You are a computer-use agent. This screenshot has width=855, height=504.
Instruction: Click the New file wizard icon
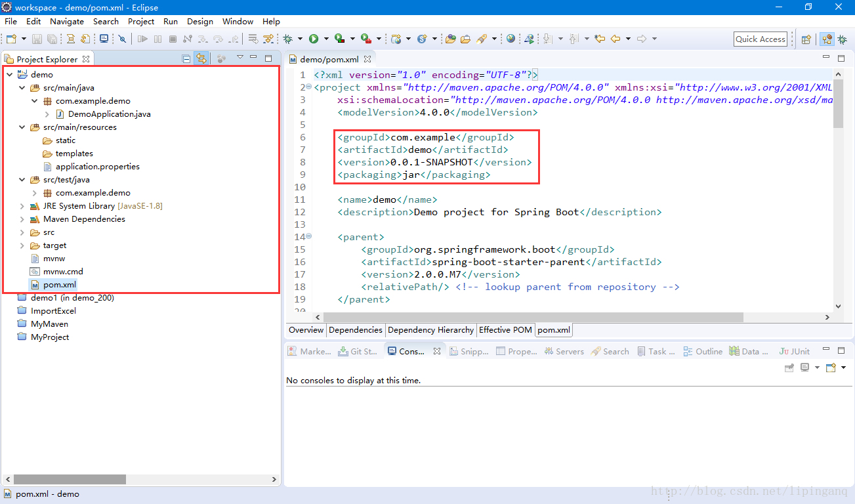(x=10, y=39)
